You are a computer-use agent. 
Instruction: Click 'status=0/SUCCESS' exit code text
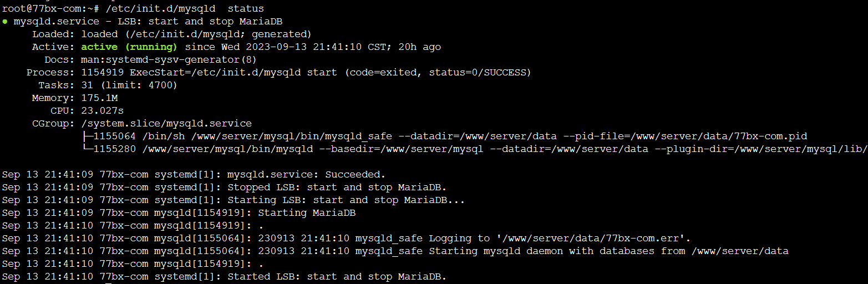tap(477, 73)
